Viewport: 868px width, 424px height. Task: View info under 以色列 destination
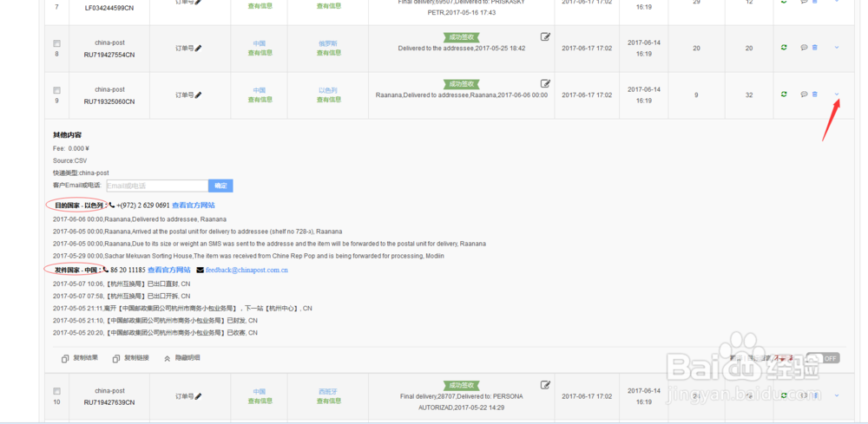[329, 100]
